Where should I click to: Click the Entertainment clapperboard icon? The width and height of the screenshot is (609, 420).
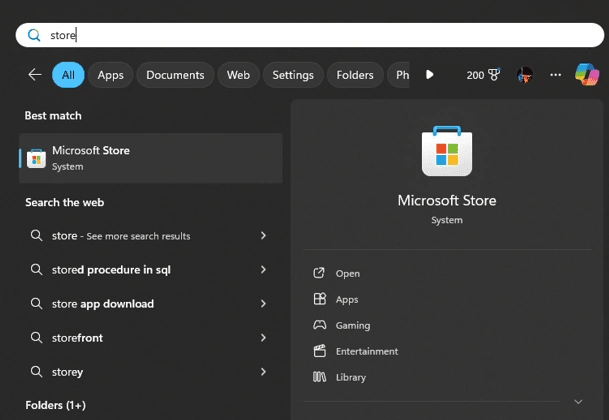click(x=320, y=351)
